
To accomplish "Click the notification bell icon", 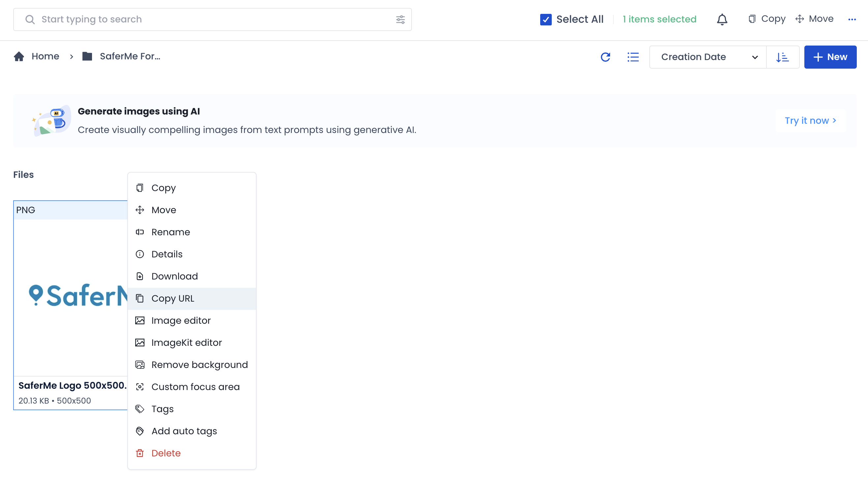I will 722,19.
